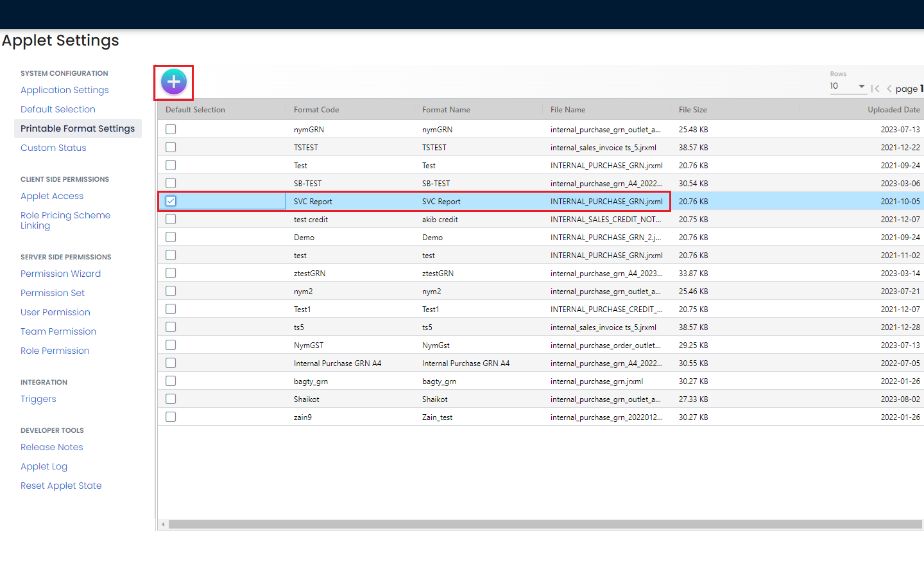Open Application Settings in sidebar
This screenshot has width=924, height=578.
point(65,90)
